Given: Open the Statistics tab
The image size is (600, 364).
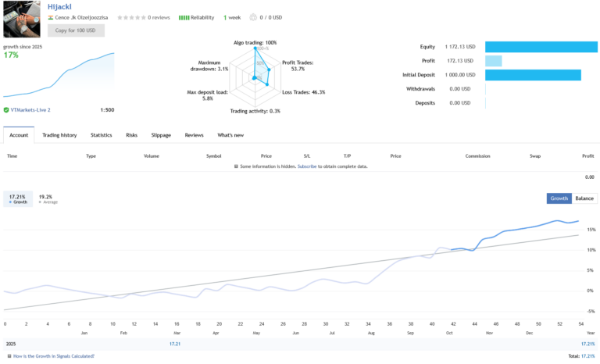Looking at the screenshot, I should 101,135.
